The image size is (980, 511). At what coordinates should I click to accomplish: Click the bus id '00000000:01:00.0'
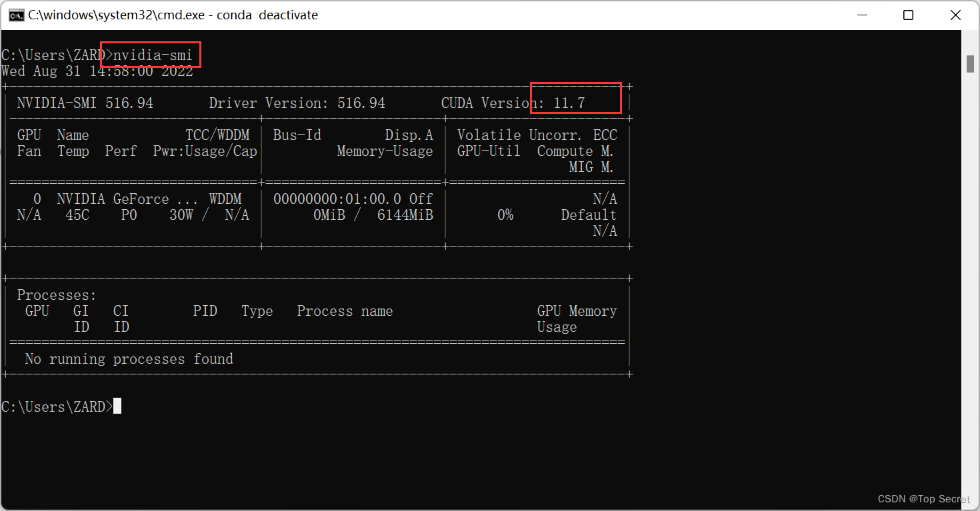(x=337, y=199)
